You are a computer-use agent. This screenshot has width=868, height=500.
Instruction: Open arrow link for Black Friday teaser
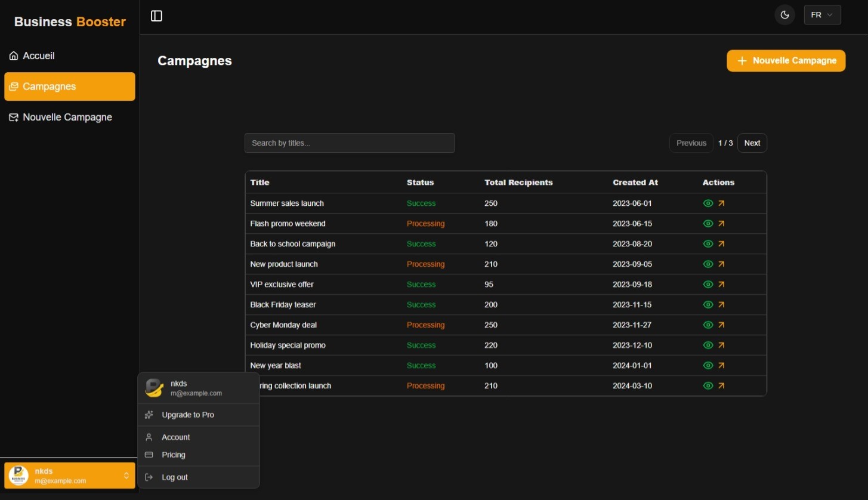point(721,305)
